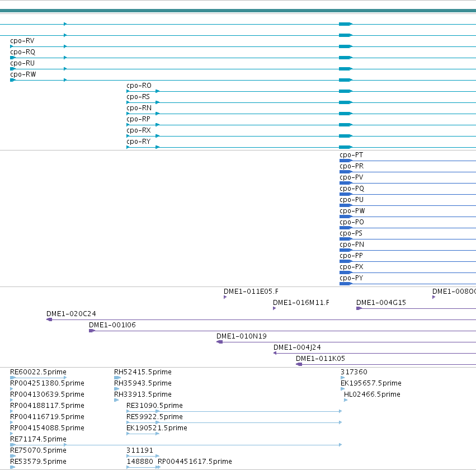Click the cpo-PW protein feature

(407, 217)
